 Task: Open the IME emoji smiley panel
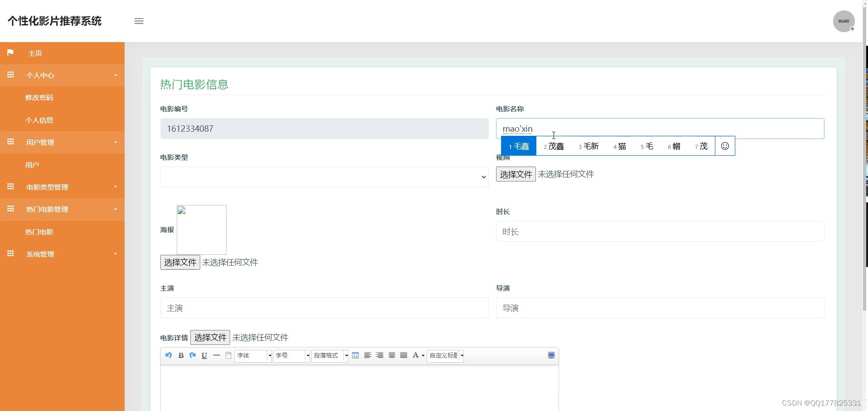(725, 146)
